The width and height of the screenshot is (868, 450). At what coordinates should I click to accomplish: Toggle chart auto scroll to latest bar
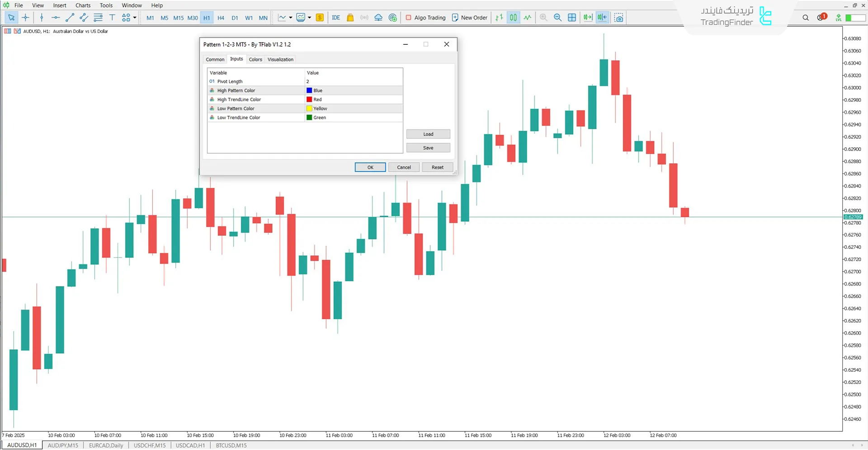(x=588, y=17)
